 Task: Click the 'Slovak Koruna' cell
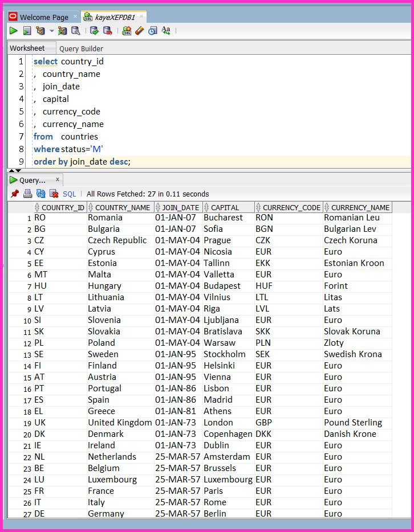coord(358,332)
